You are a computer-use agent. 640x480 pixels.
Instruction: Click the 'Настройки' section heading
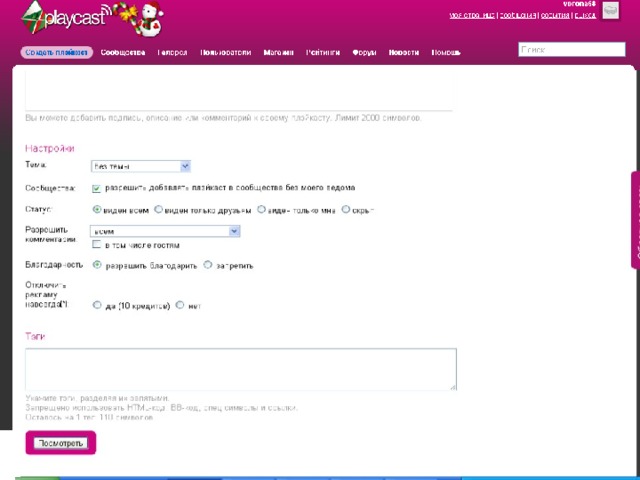tap(50, 148)
